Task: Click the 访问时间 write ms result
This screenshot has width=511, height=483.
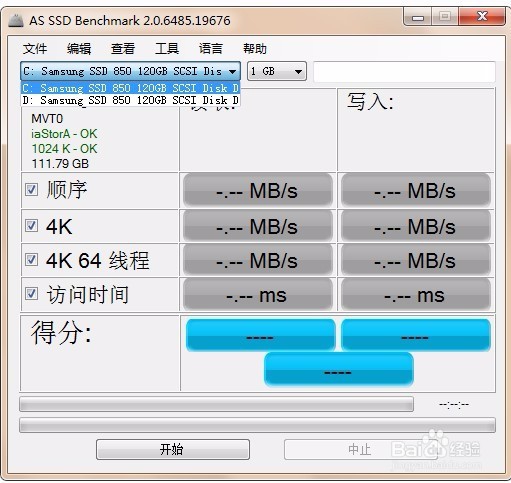Action: [x=416, y=295]
